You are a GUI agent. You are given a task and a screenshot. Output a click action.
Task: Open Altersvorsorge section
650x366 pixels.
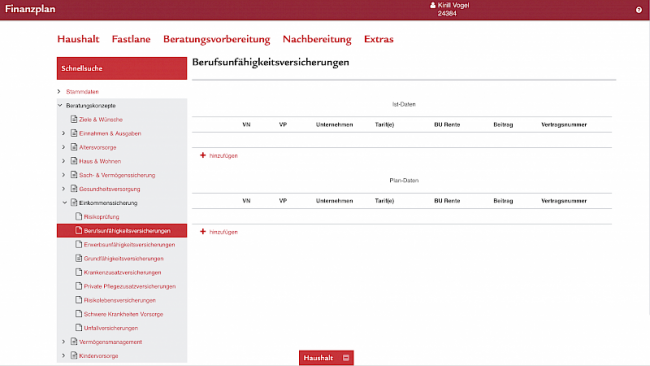97,147
